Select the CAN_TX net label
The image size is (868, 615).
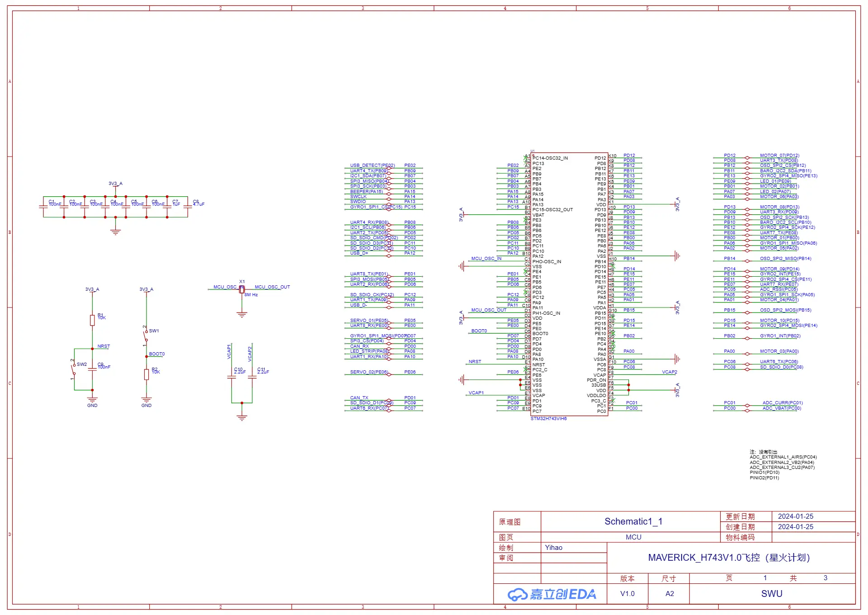359,398
